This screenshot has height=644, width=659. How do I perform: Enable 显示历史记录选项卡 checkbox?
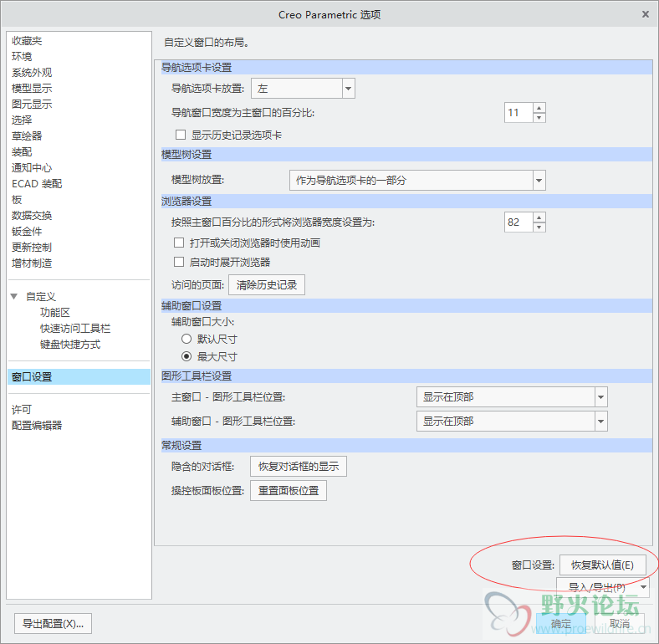[181, 135]
